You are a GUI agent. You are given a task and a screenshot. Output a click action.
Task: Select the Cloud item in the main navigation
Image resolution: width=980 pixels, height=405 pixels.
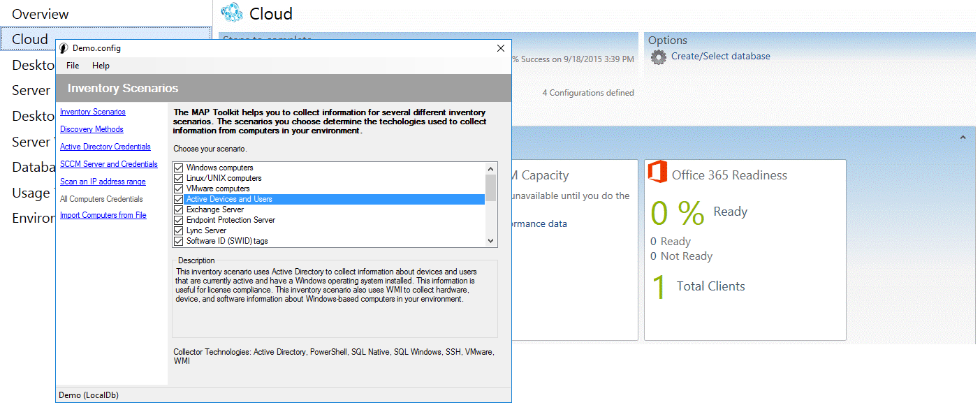(105, 39)
